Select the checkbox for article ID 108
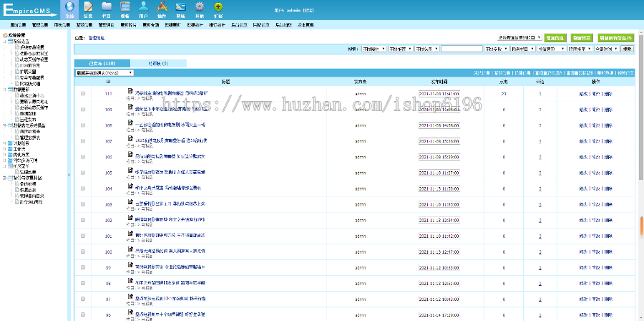The height and width of the screenshot is (321, 644). pos(83,125)
